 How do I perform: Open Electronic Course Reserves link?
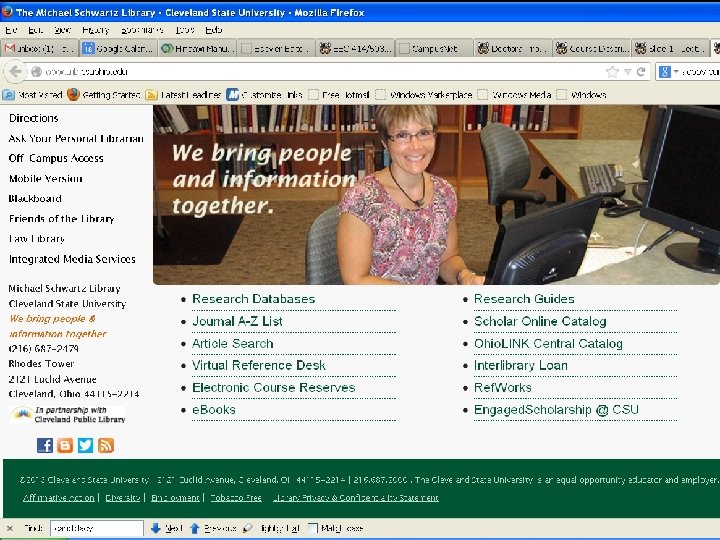pos(274,388)
